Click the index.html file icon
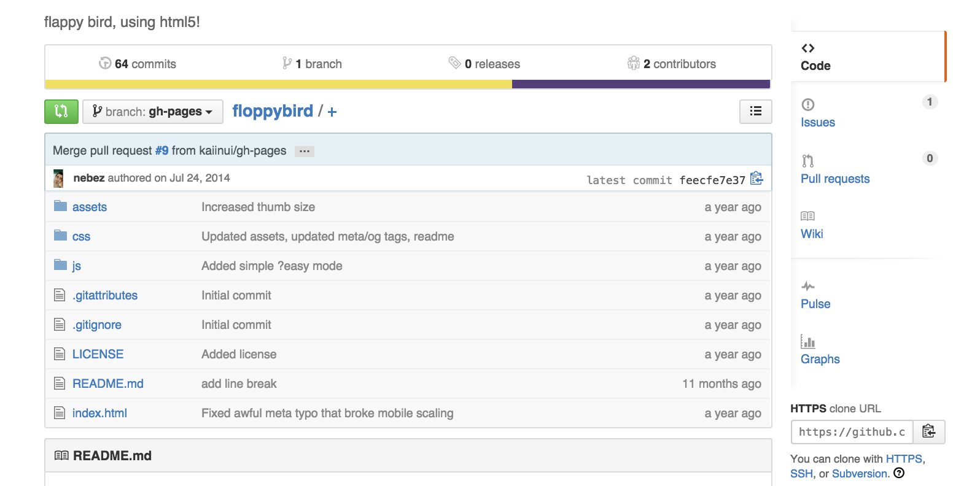The height and width of the screenshot is (486, 980). [60, 413]
